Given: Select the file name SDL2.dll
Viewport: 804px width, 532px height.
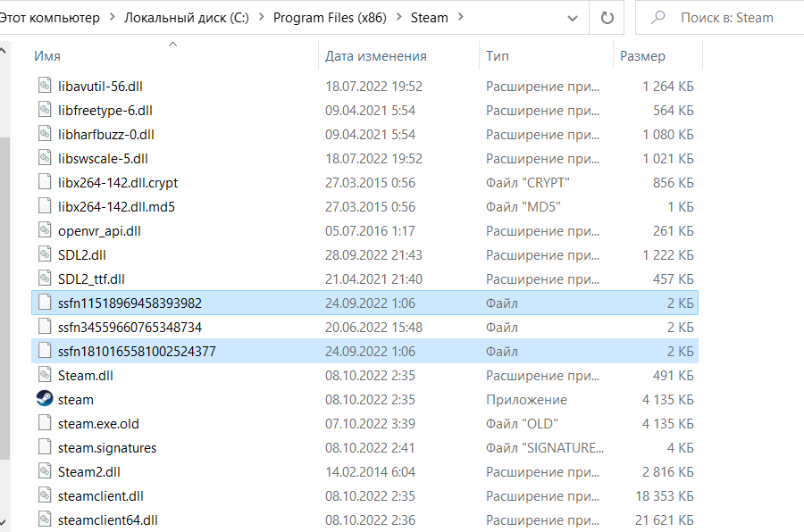Looking at the screenshot, I should click(81, 254).
